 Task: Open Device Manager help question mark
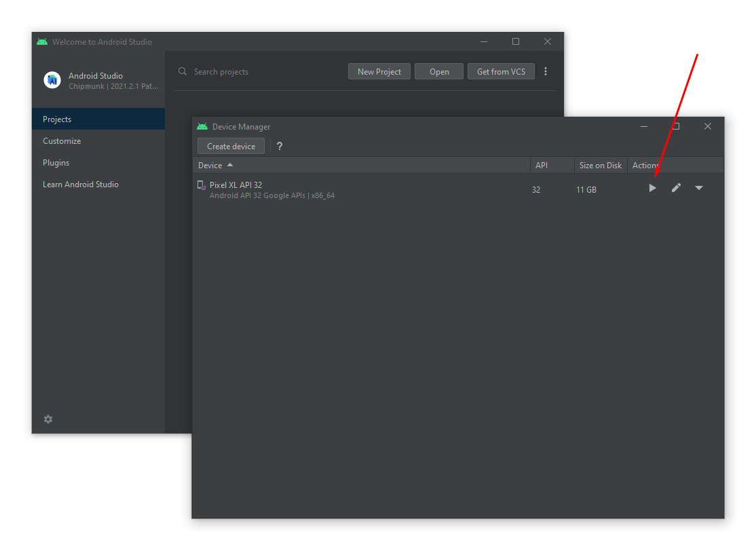coord(280,146)
